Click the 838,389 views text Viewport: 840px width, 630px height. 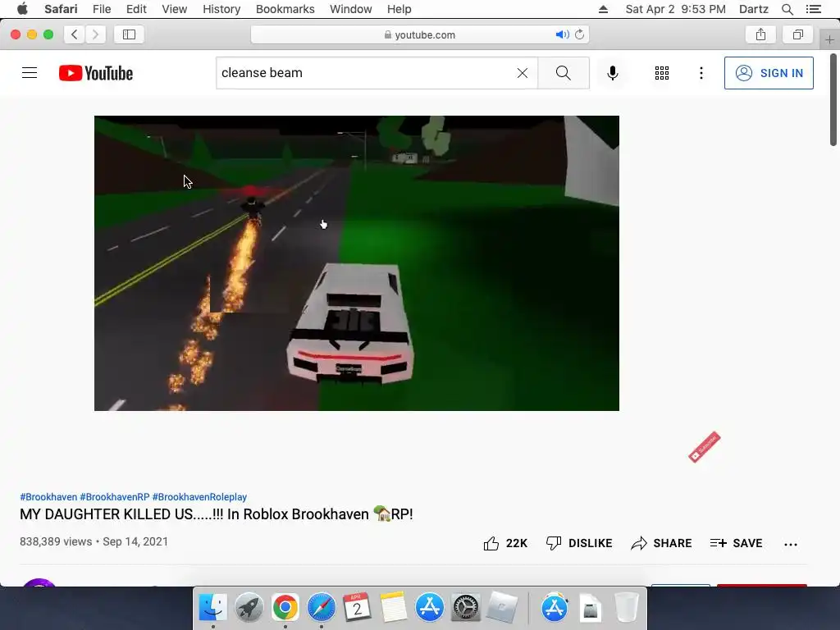click(56, 541)
